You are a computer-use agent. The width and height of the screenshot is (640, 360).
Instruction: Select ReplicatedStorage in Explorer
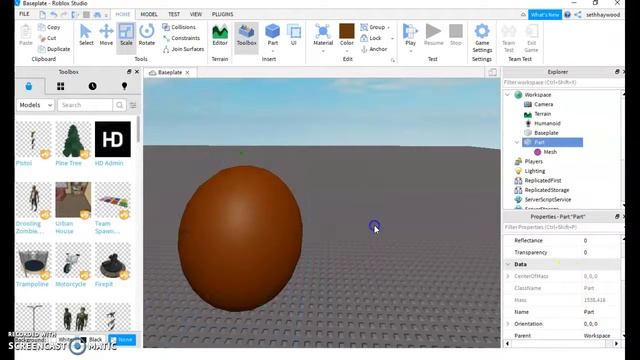pos(547,190)
